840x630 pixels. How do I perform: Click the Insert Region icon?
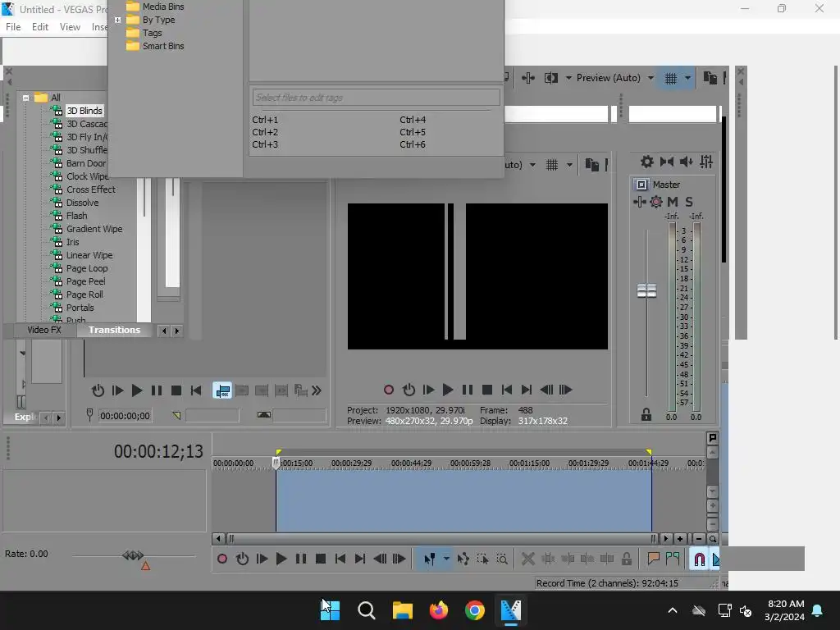tap(673, 559)
